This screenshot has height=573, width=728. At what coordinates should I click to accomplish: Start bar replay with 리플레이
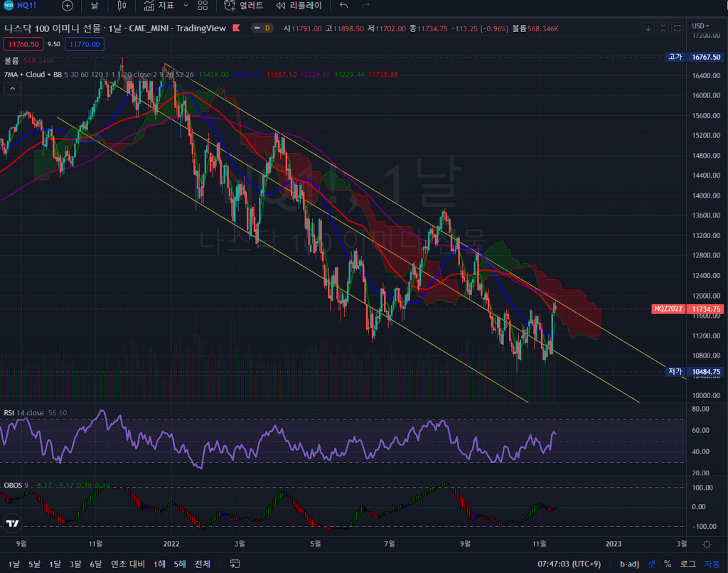click(x=299, y=6)
